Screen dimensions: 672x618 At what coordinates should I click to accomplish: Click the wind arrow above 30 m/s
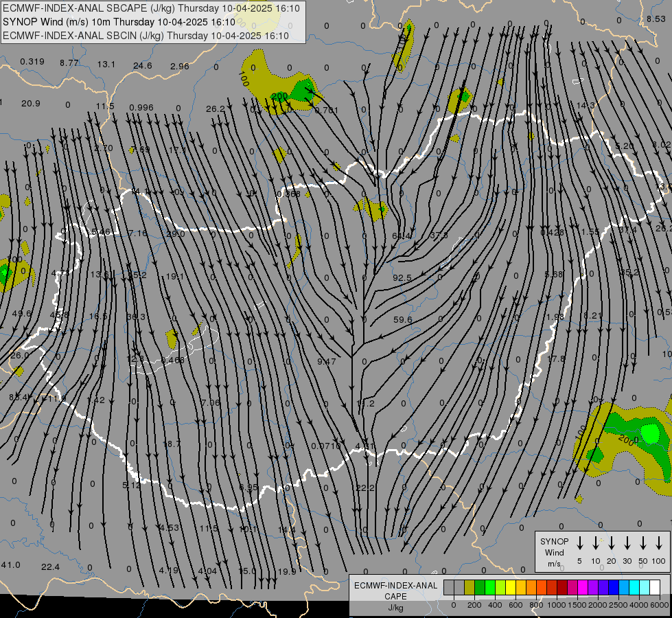627,542
